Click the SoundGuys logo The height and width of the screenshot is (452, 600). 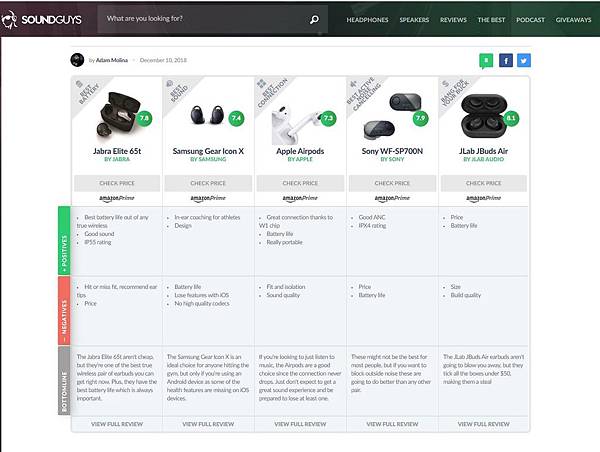(x=41, y=19)
